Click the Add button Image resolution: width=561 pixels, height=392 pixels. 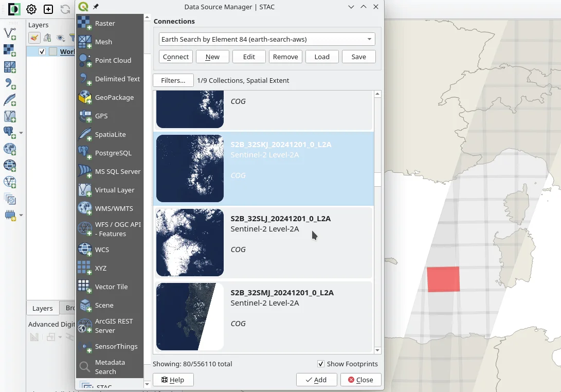click(316, 380)
